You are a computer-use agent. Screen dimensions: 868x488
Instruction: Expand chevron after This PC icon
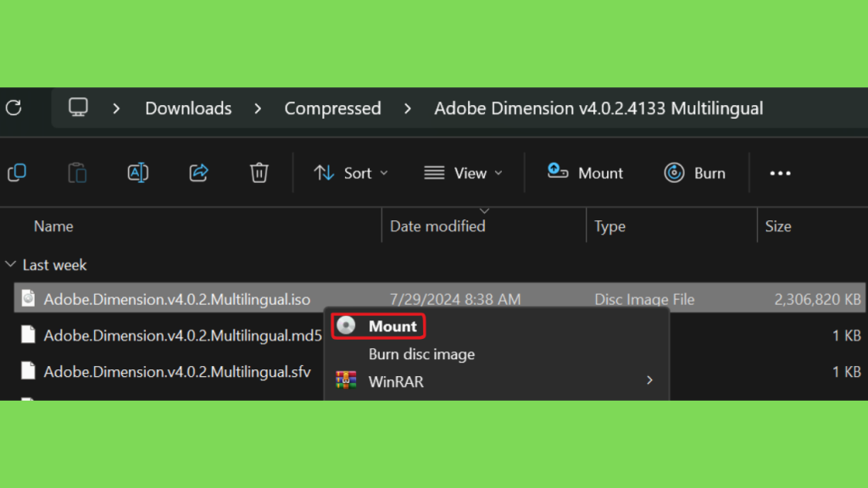(115, 108)
